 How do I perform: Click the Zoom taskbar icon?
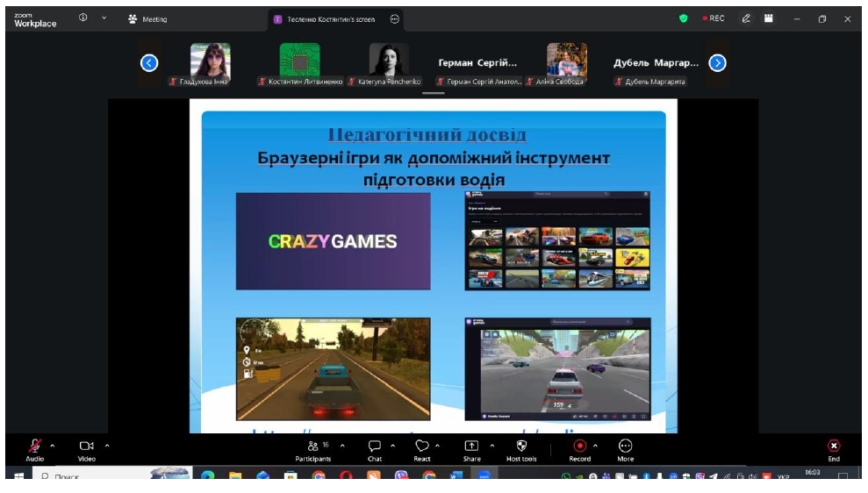484,475
